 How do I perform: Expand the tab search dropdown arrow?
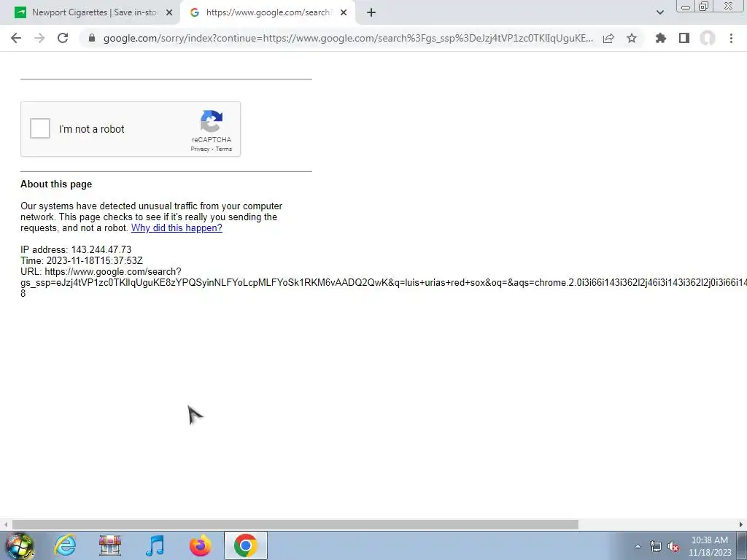pos(659,12)
